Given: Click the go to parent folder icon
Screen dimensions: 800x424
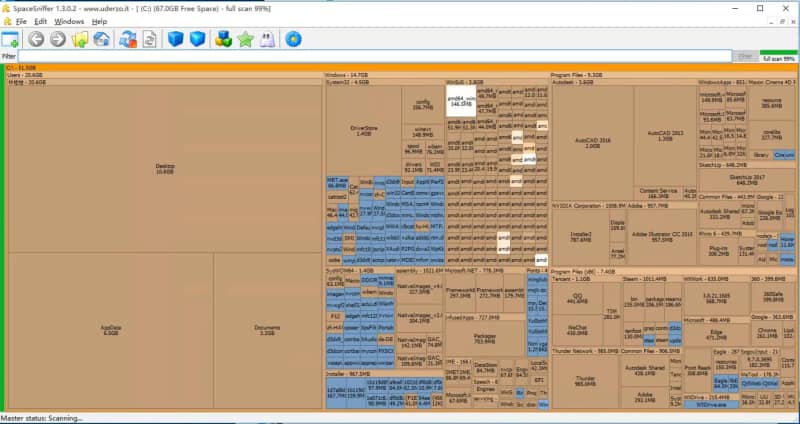Looking at the screenshot, I should [79, 39].
